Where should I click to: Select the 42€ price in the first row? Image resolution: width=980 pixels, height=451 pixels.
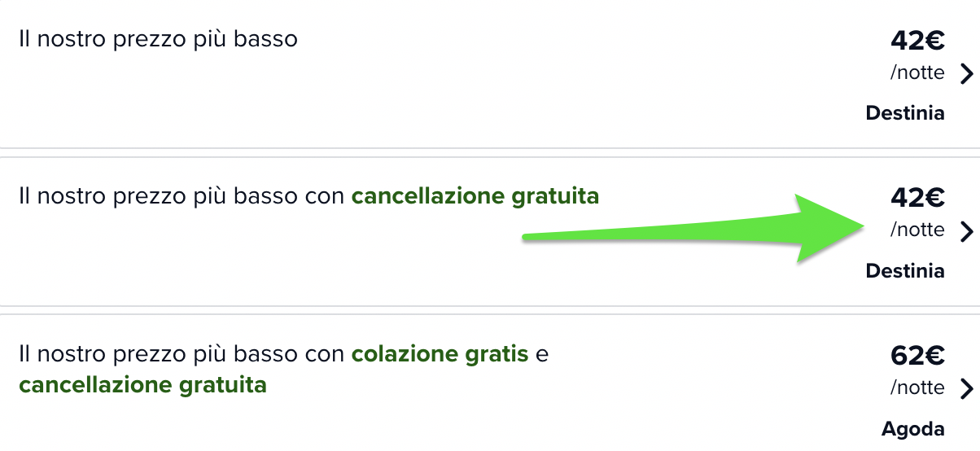click(x=917, y=40)
